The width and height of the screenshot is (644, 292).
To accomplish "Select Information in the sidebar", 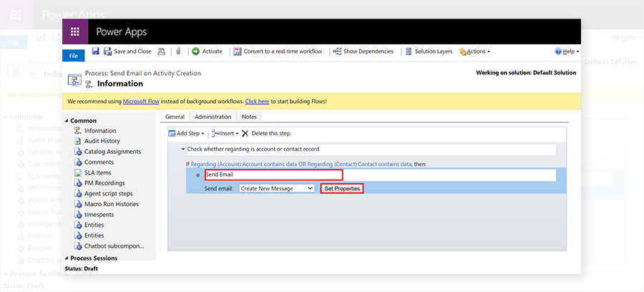I will [x=100, y=130].
